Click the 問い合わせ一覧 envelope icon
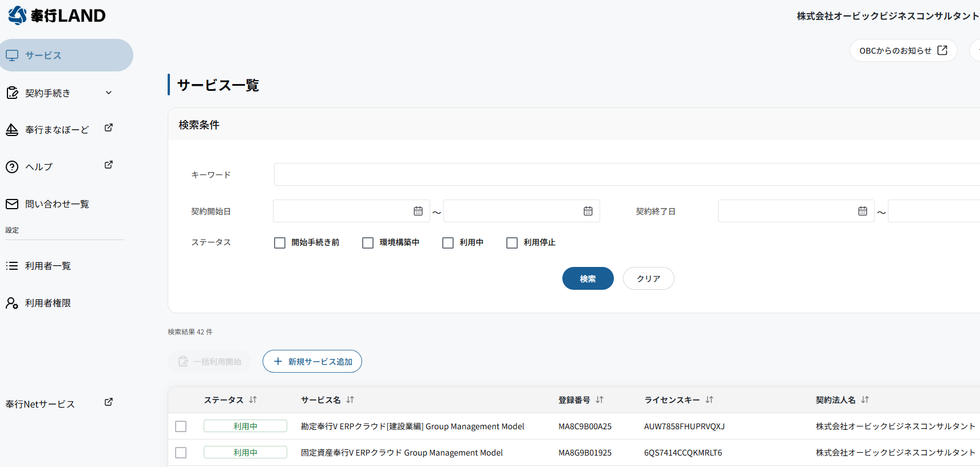980x467 pixels. [12, 204]
